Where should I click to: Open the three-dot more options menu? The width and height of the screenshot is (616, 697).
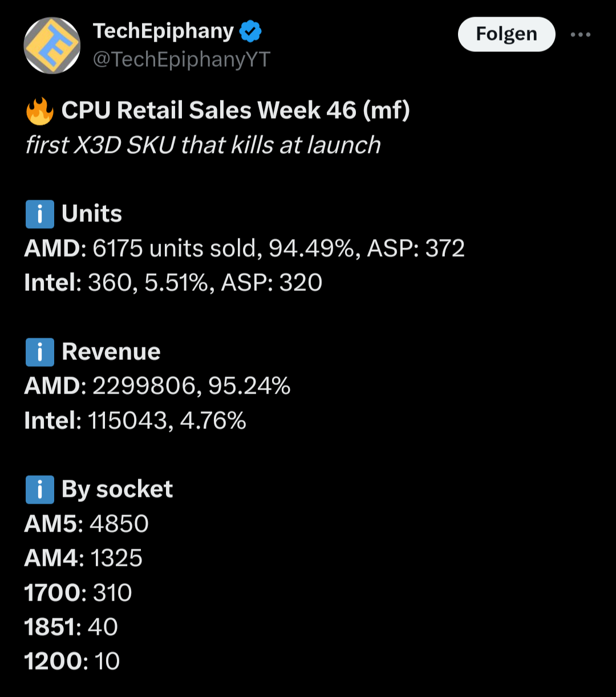(581, 35)
